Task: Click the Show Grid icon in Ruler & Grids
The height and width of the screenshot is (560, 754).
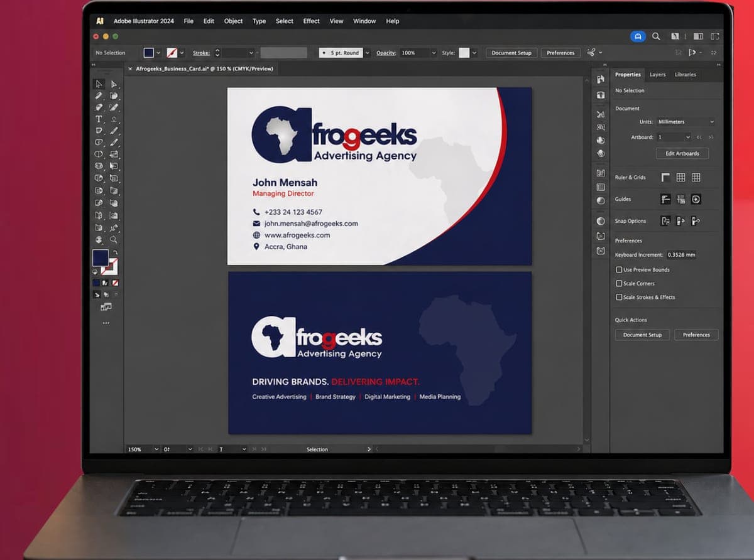Action: (x=680, y=178)
